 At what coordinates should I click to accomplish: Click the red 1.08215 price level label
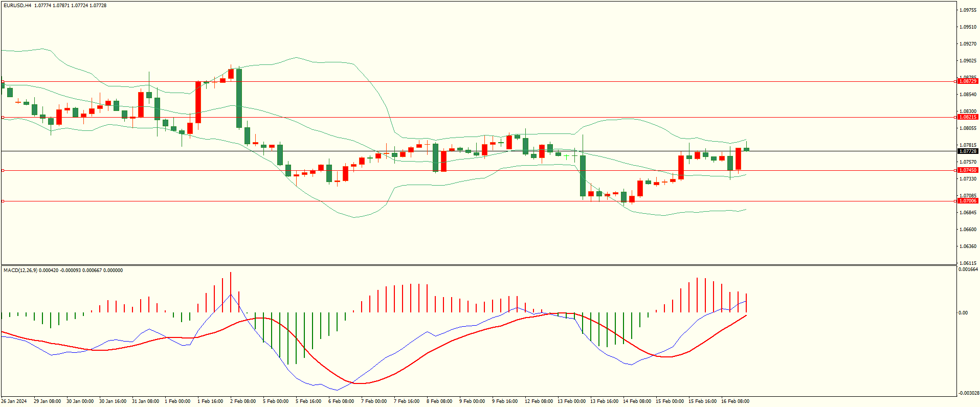(x=967, y=117)
